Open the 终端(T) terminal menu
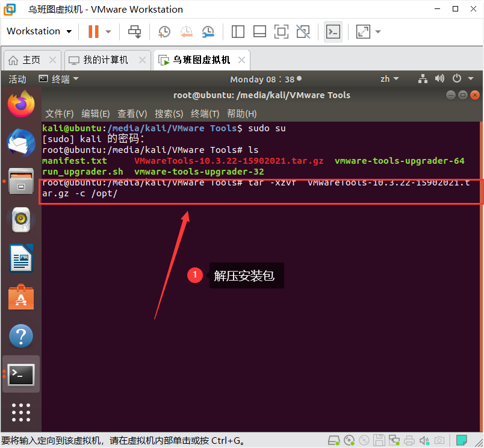The width and height of the screenshot is (484, 448). 205,114
